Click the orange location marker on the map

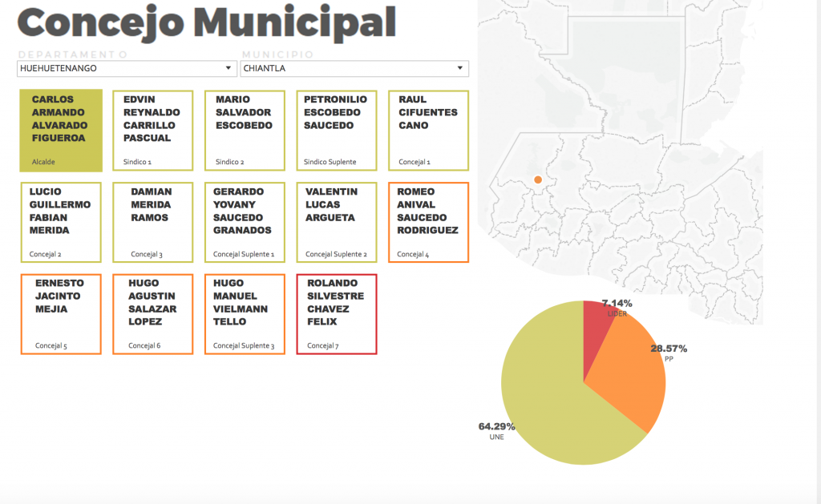pos(538,179)
